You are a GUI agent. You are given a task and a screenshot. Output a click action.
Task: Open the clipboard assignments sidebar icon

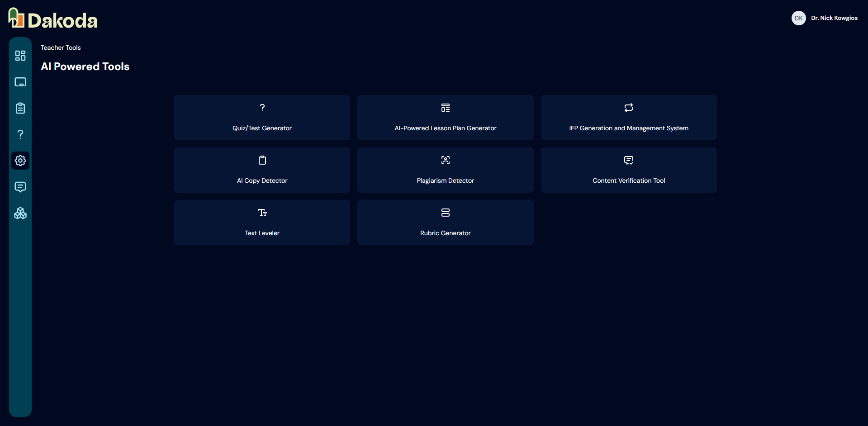[20, 108]
